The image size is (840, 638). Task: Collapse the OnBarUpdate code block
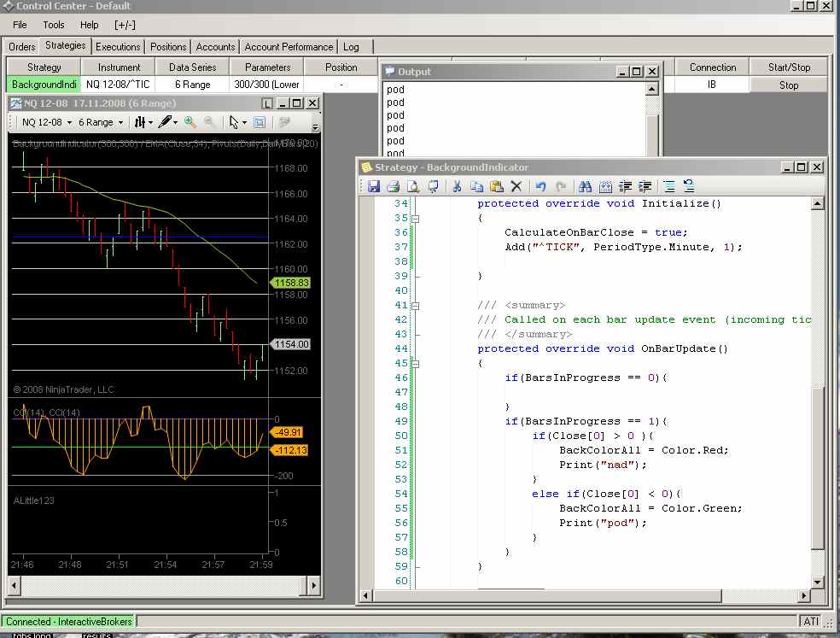(x=415, y=364)
